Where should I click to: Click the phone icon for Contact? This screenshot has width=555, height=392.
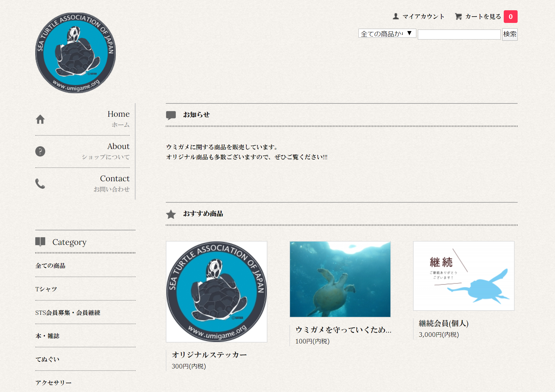[x=40, y=183]
